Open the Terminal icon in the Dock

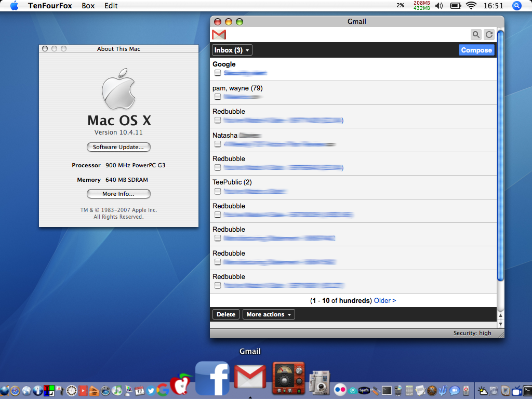[387, 391]
